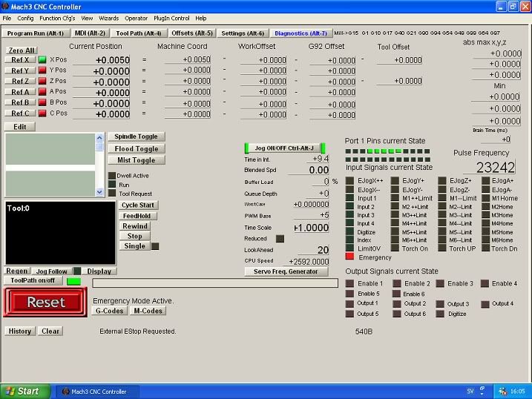Image resolution: width=532 pixels, height=399 pixels.
Task: Toggle Jog ON/OFF Ctrl-Alt-J
Action: pyautogui.click(x=284, y=148)
